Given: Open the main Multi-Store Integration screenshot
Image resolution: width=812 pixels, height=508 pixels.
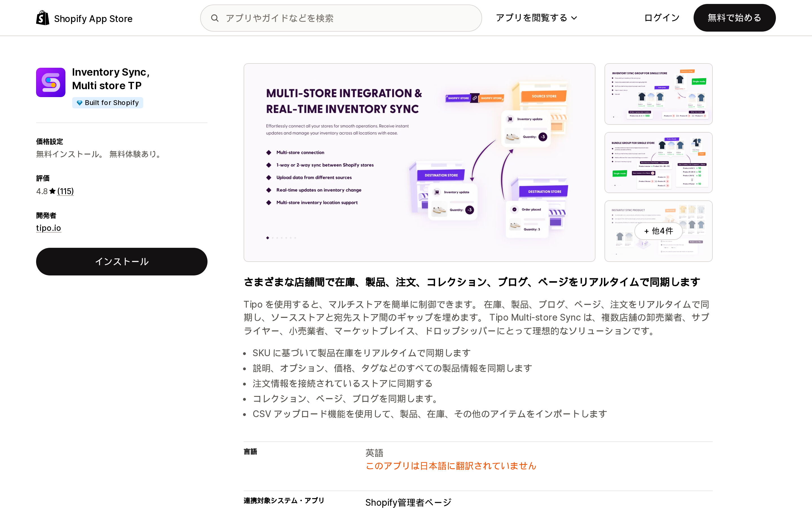Looking at the screenshot, I should pyautogui.click(x=420, y=163).
